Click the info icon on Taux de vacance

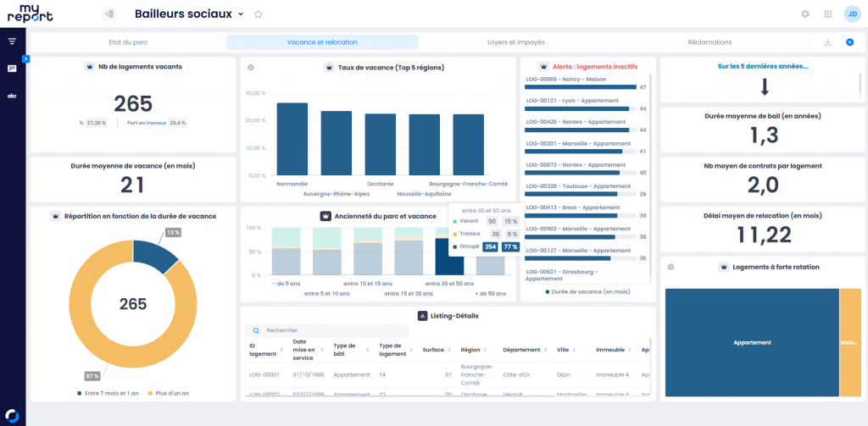[251, 68]
